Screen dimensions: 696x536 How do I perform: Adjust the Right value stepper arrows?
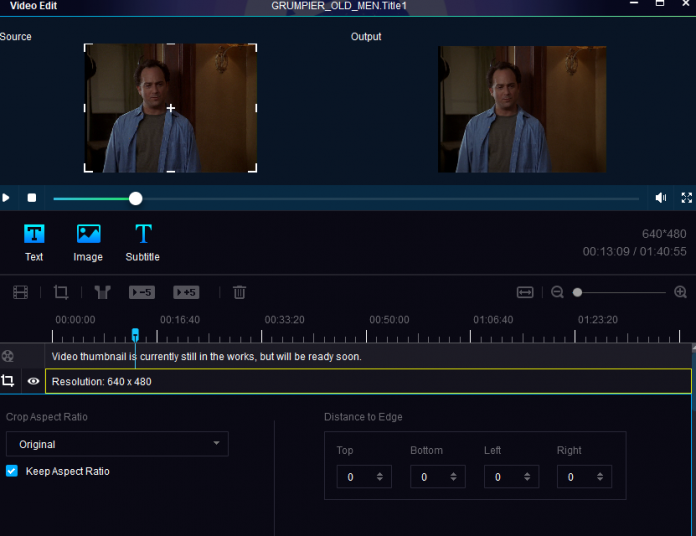pyautogui.click(x=600, y=477)
